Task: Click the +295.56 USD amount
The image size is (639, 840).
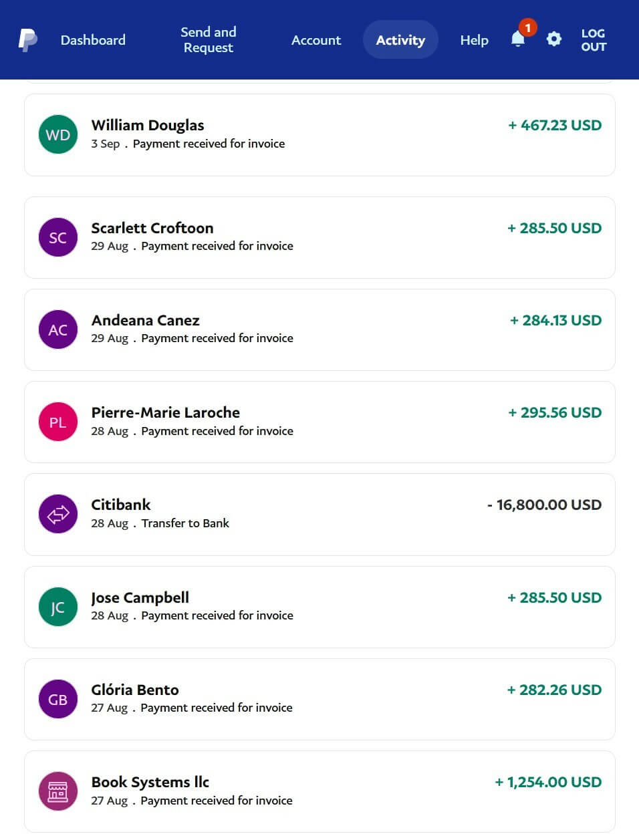Action: [x=555, y=412]
